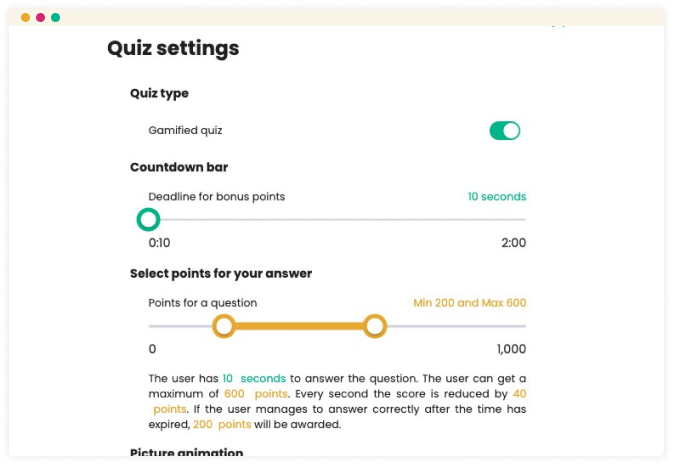Click the green window dot

pos(55,18)
